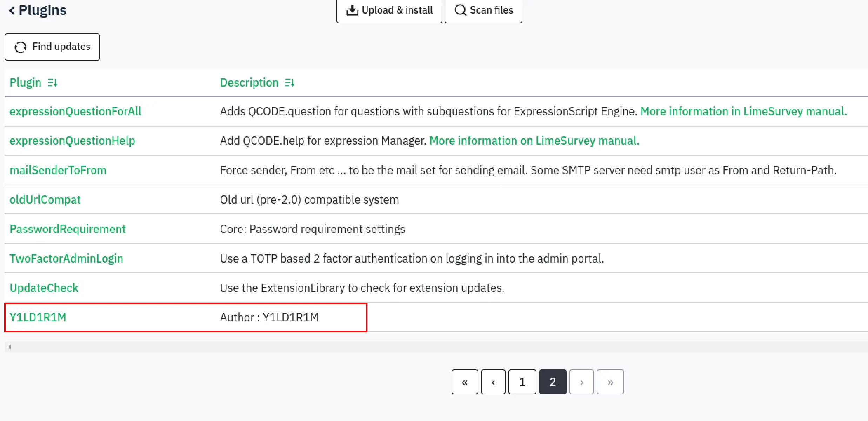Viewport: 868px width, 421px height.
Task: Open the TwoFactorAdminLogin plugin
Action: [66, 259]
